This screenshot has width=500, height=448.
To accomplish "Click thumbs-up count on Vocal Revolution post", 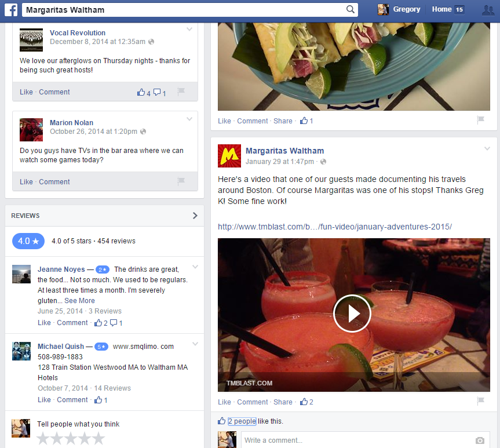I will tap(144, 93).
